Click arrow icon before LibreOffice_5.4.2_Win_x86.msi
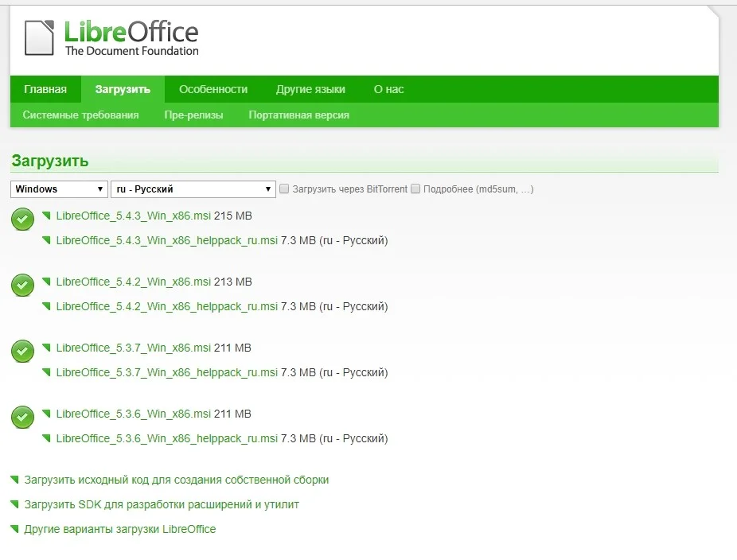The height and width of the screenshot is (560, 737). [46, 281]
